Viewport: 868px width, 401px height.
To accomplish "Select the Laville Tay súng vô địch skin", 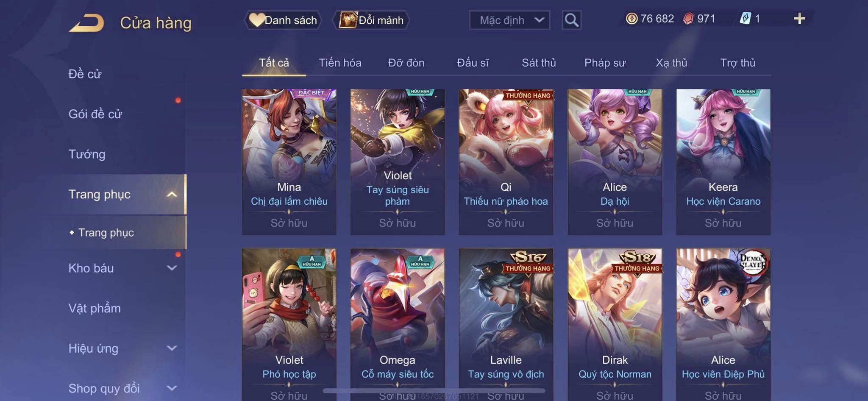I will click(506, 324).
